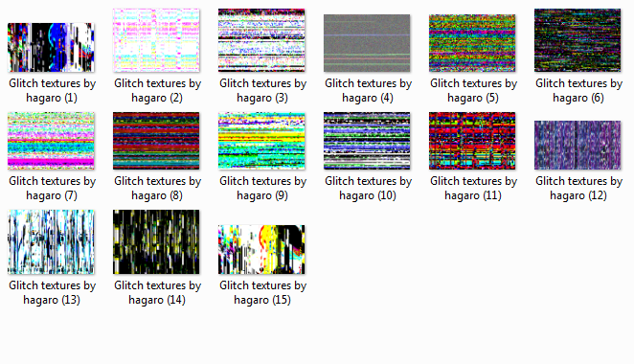Viewport: 634px width, 364px height.
Task: Click file name 'Glitch textures by hagaro (11)'
Action: pos(473,188)
